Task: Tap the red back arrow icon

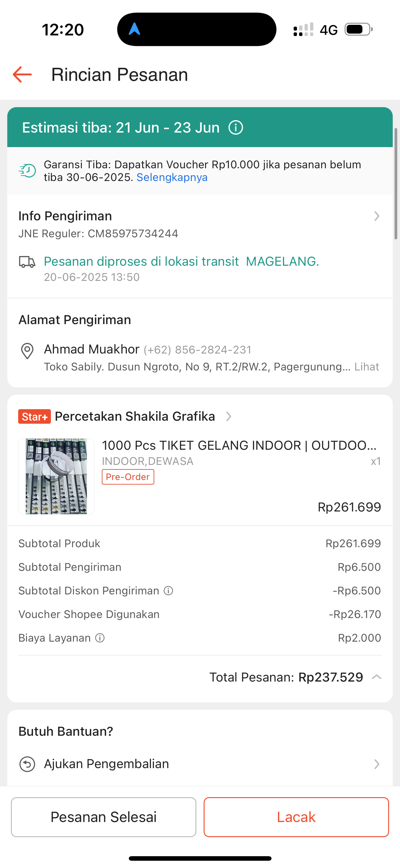Action: click(22, 74)
